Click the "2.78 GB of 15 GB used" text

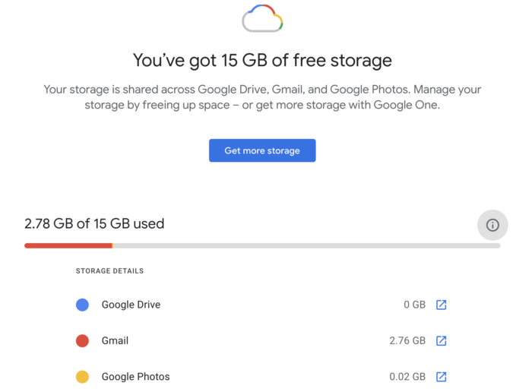point(94,223)
